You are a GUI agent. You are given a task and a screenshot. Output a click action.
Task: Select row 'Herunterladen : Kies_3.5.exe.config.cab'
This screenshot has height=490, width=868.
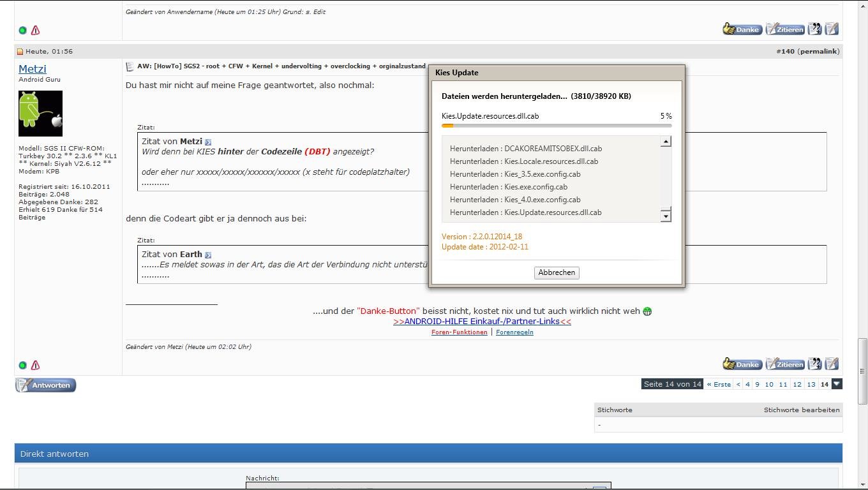pyautogui.click(x=515, y=174)
